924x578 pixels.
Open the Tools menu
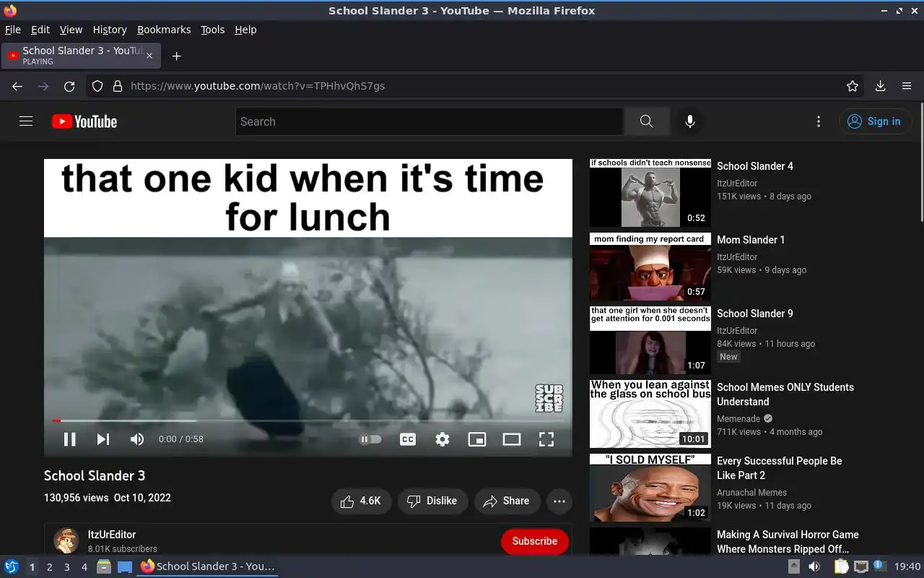pos(213,30)
